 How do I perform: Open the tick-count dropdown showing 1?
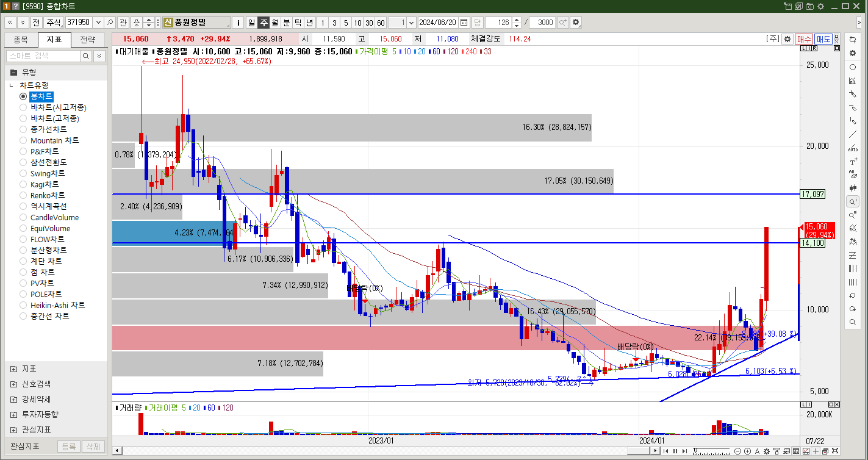411,22
